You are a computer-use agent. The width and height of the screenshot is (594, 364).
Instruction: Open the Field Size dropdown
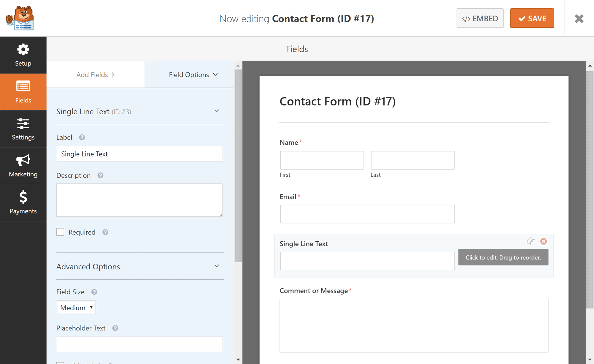[x=76, y=307]
